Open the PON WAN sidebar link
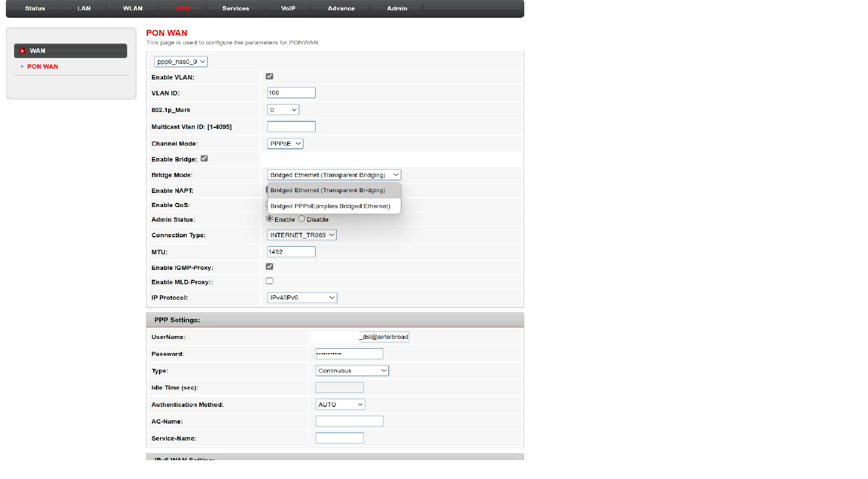Image resolution: width=868 pixels, height=479 pixels. (x=43, y=67)
